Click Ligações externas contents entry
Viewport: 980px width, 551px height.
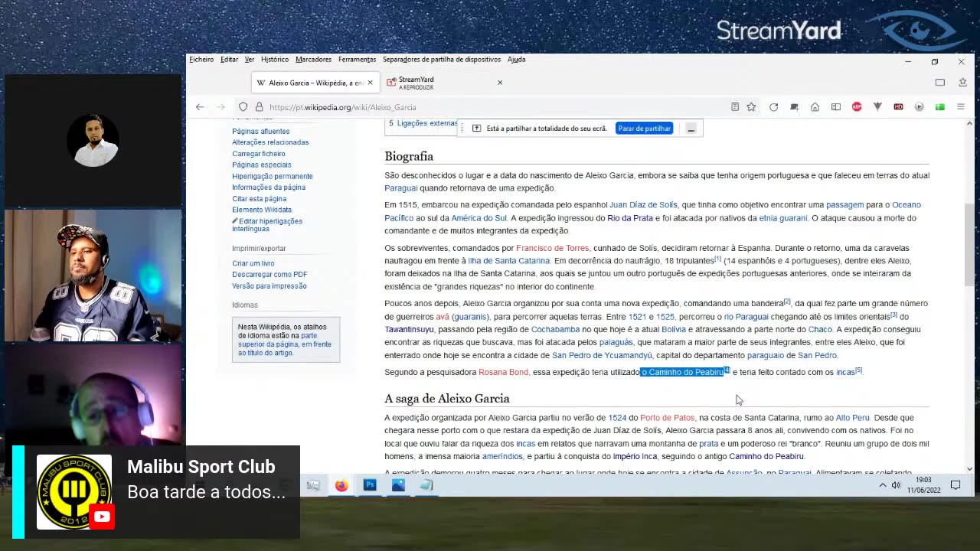click(x=427, y=123)
